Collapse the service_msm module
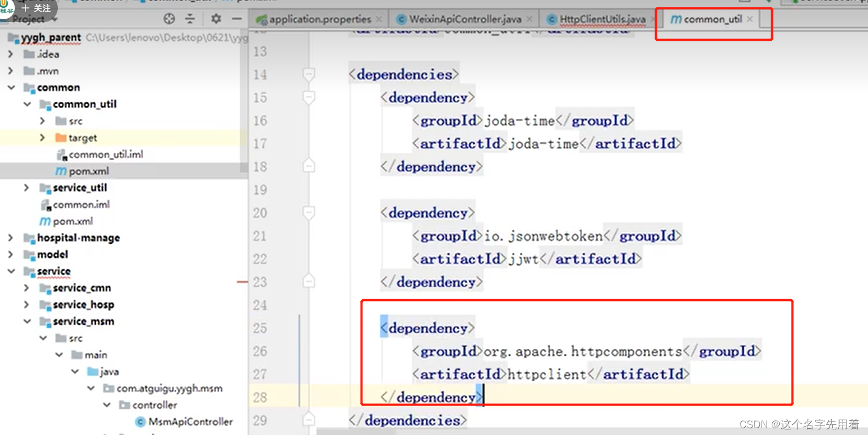This screenshot has width=868, height=435. 27,321
